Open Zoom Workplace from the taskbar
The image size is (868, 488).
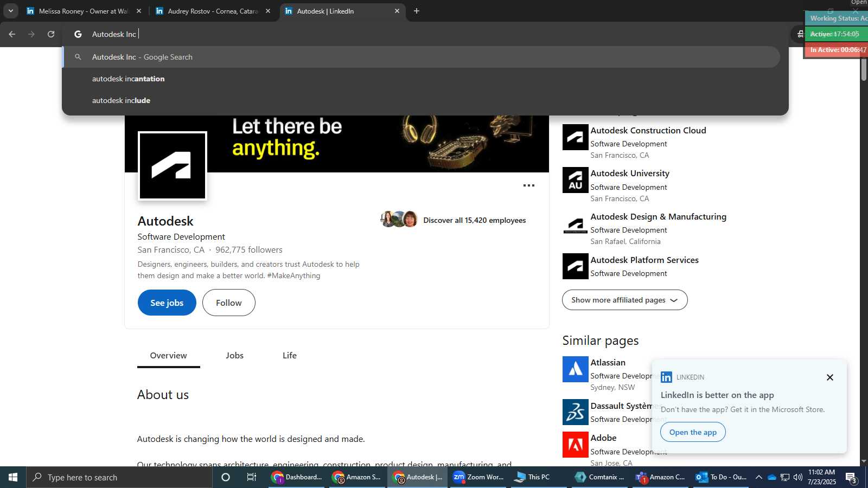pos(478,477)
